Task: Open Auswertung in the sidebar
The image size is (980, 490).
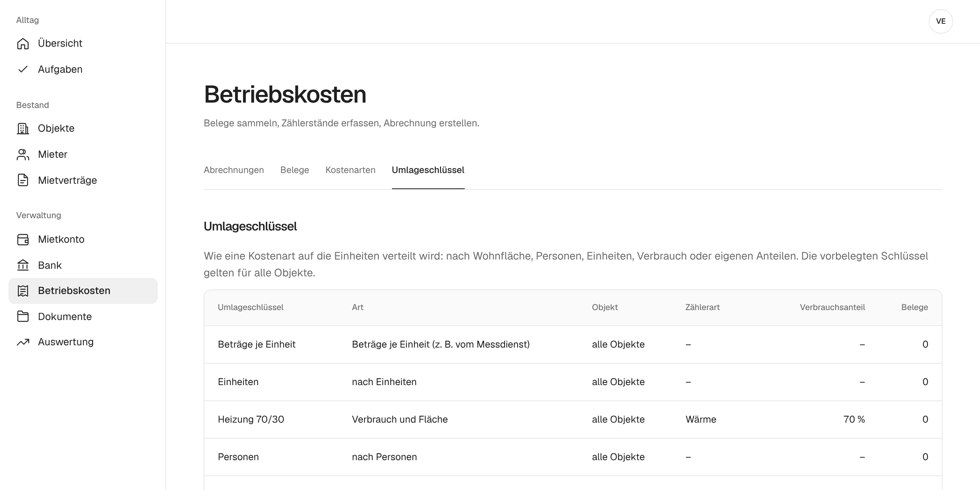Action: click(83, 342)
